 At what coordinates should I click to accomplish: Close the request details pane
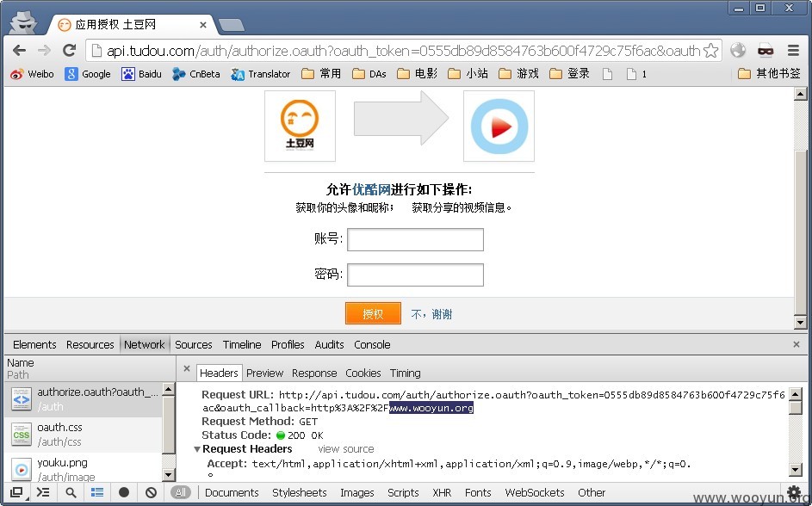[187, 369]
